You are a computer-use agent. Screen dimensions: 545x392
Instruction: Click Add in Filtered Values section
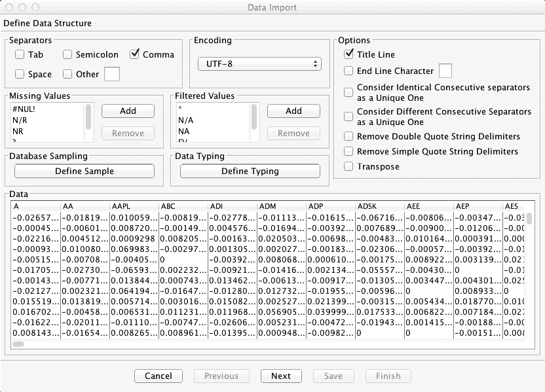pos(293,111)
